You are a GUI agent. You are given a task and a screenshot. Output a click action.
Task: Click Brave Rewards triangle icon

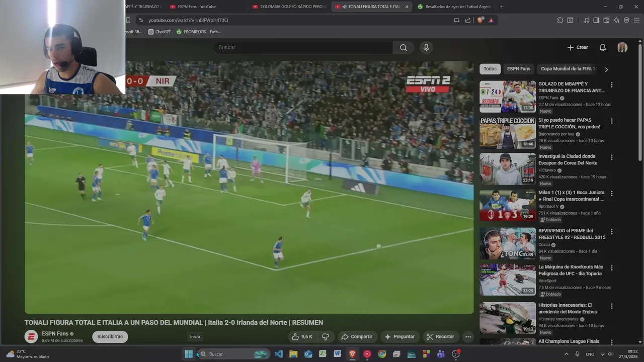[x=491, y=20]
